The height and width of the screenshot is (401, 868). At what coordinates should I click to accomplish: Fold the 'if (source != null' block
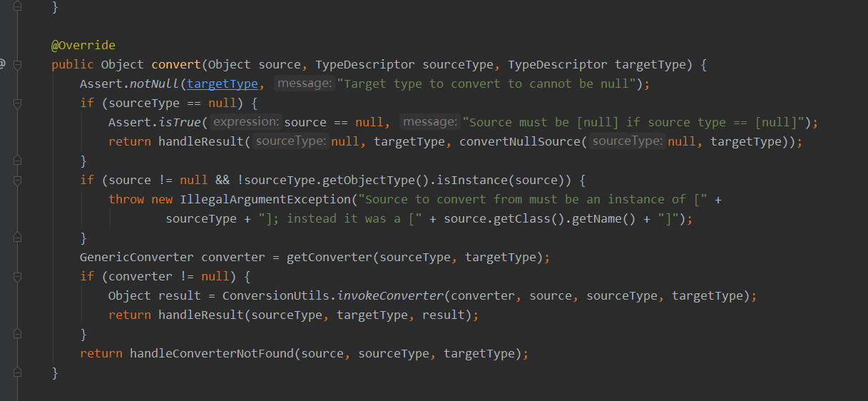pyautogui.click(x=18, y=180)
